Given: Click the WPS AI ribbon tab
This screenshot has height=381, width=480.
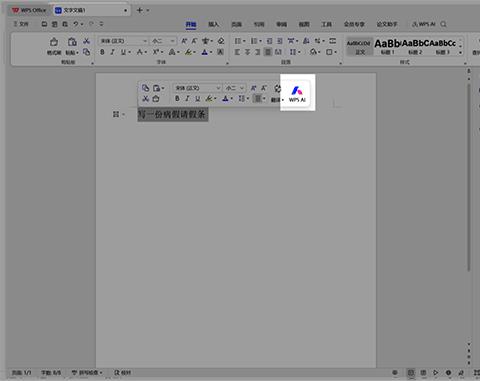Looking at the screenshot, I should click(x=424, y=24).
